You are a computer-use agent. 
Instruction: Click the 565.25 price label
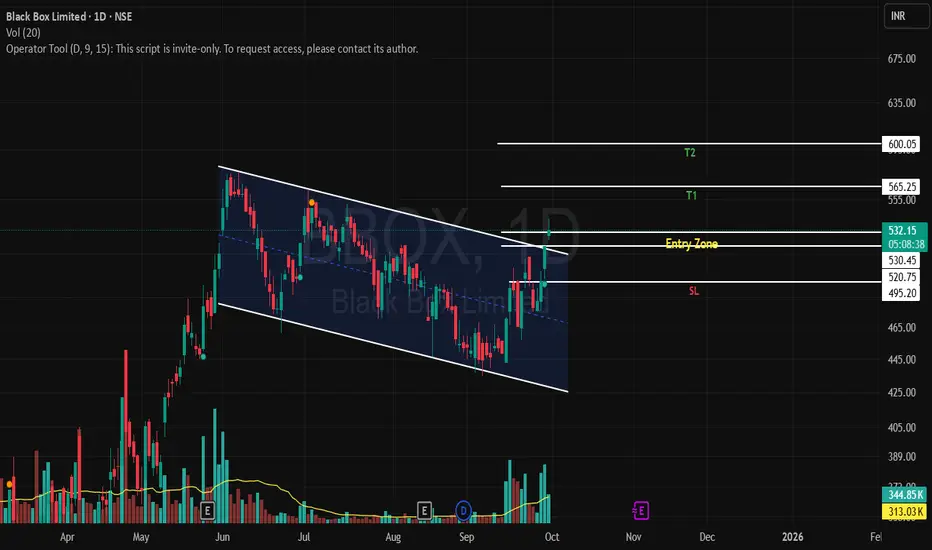[x=901, y=187]
